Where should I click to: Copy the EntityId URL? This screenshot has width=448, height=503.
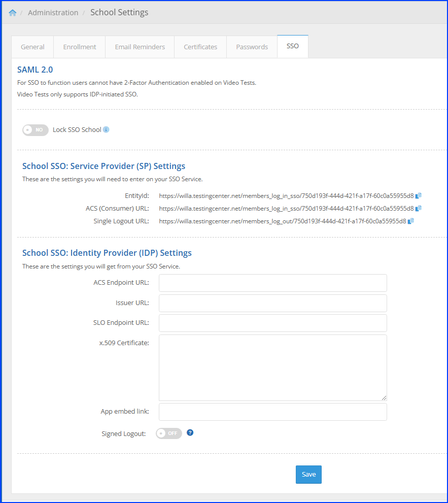(x=419, y=195)
